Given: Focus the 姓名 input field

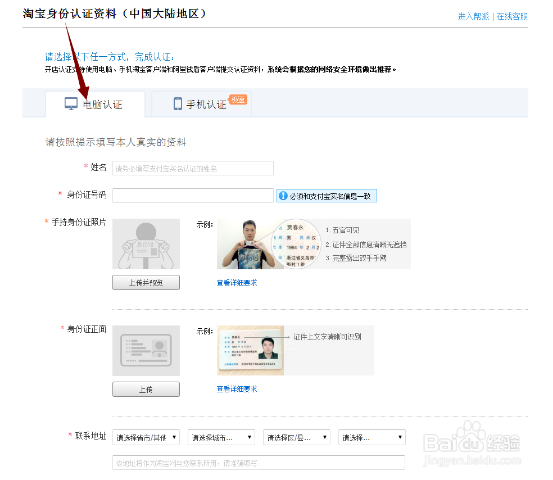Looking at the screenshot, I should click(x=193, y=168).
